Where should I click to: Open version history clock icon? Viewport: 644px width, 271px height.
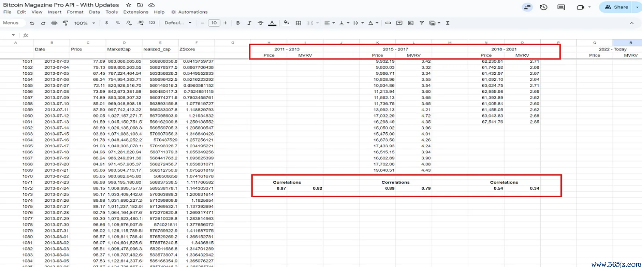click(544, 7)
